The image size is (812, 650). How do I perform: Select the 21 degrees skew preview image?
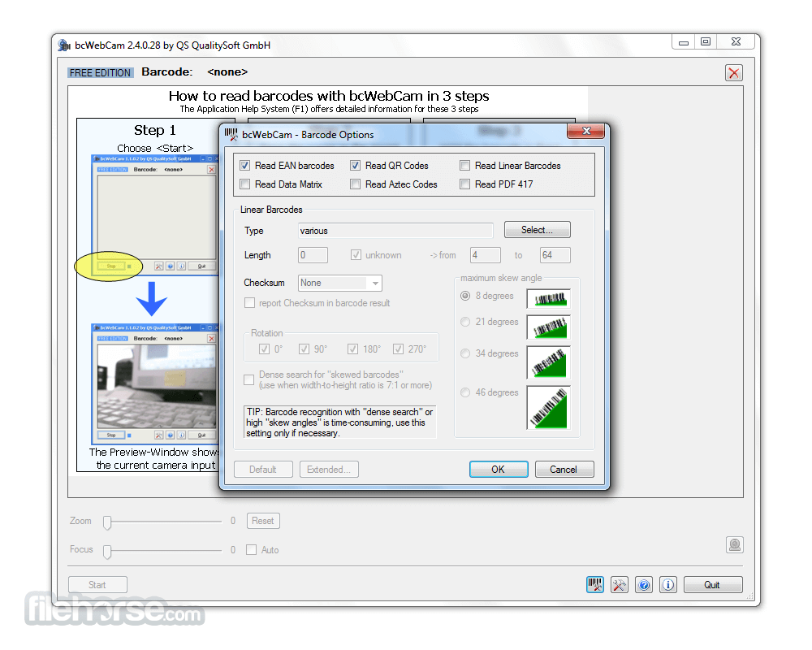(x=548, y=327)
